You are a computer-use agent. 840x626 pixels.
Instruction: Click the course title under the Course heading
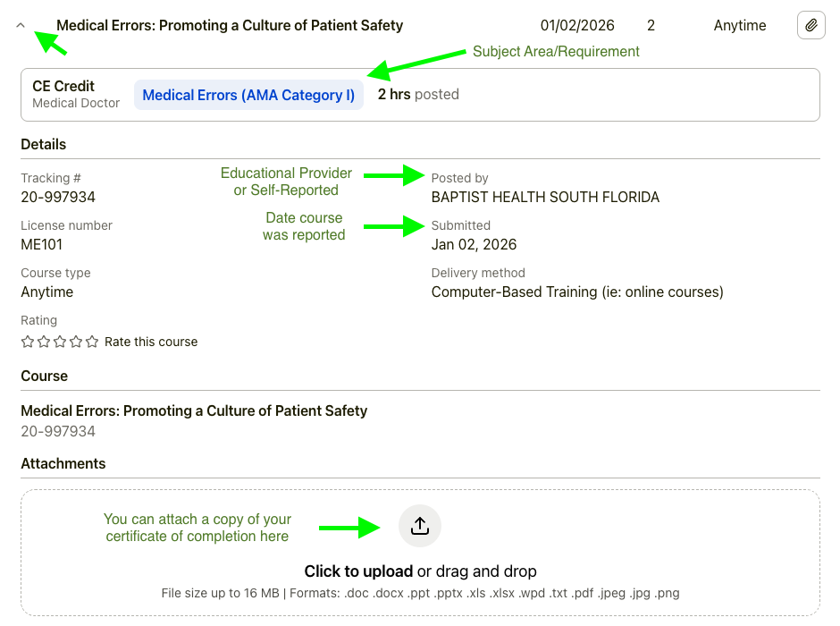(x=194, y=411)
